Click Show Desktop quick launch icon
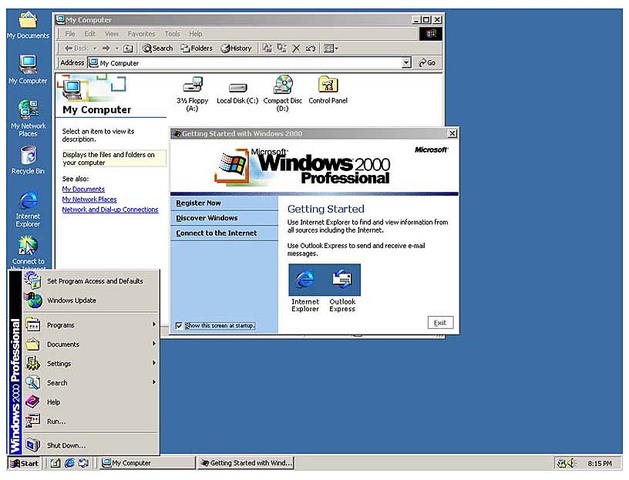This screenshot has height=480, width=629. tap(55, 463)
